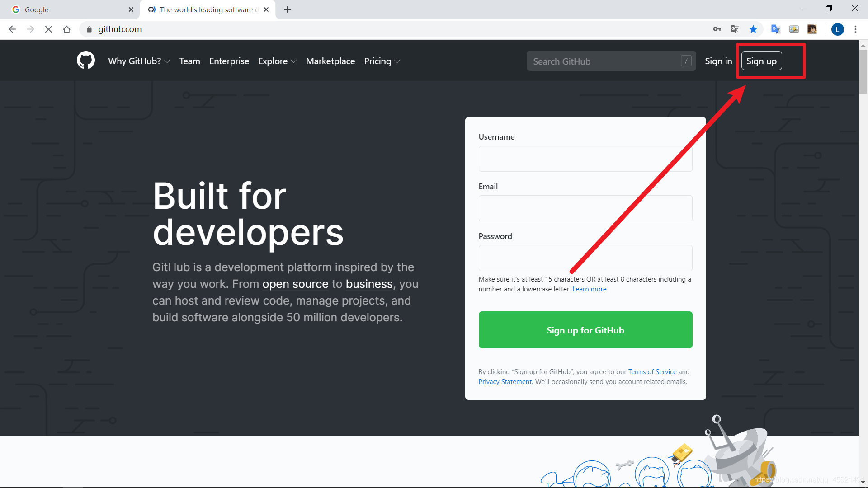Open the Marketplace nav item
Image resolution: width=868 pixels, height=488 pixels.
point(330,61)
